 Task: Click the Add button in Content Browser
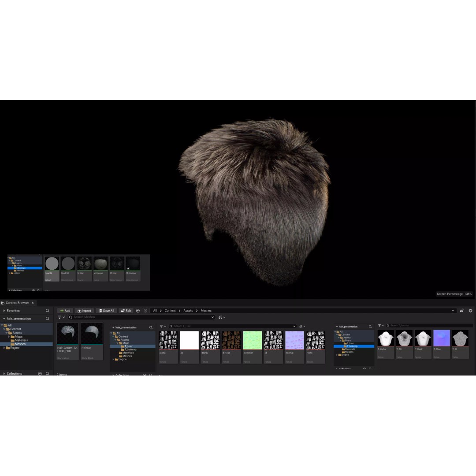pos(65,311)
